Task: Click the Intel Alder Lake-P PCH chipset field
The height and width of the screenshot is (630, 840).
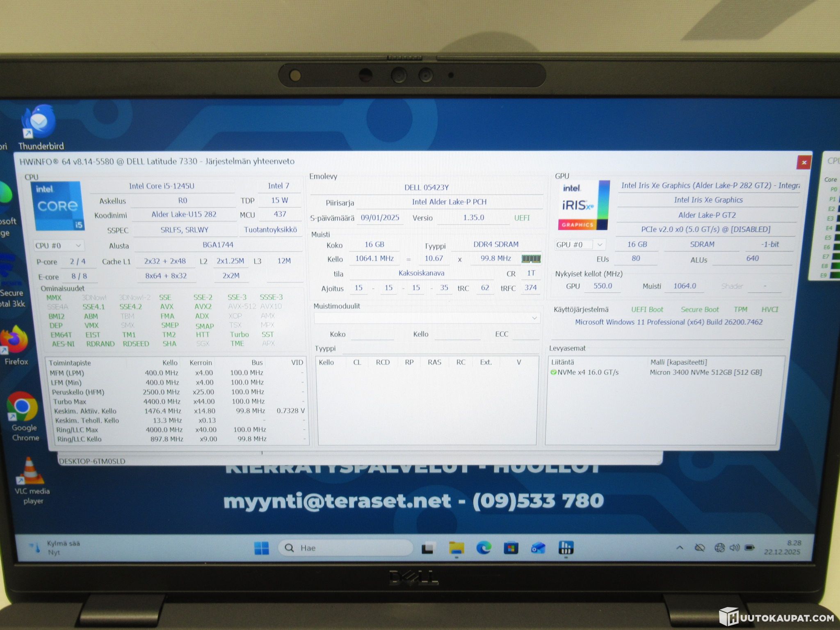Action: [450, 202]
